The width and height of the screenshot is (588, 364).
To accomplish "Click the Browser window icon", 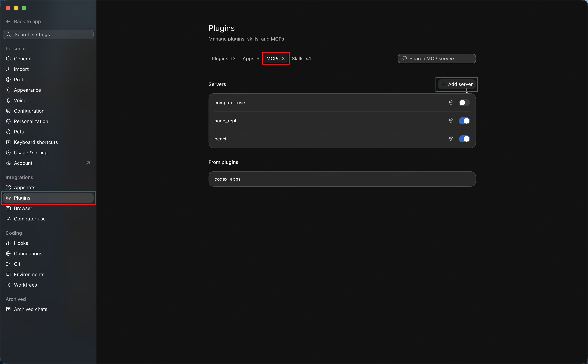I will 8,208.
